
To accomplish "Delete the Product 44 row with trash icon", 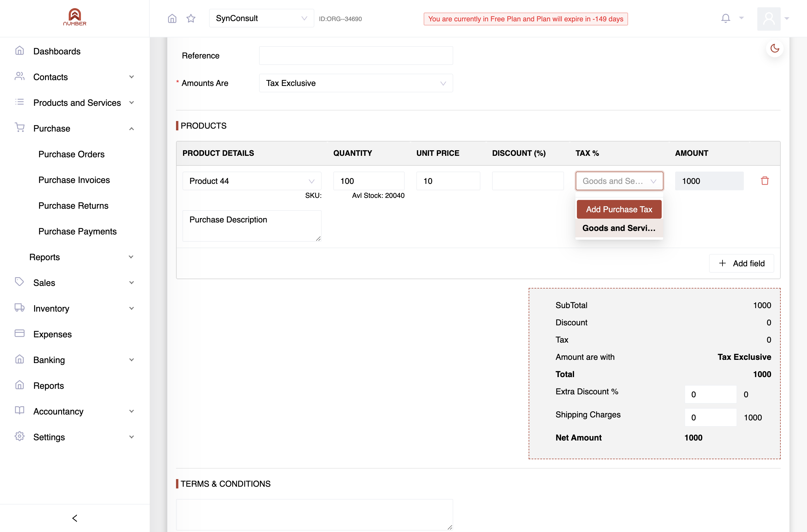I will click(765, 181).
